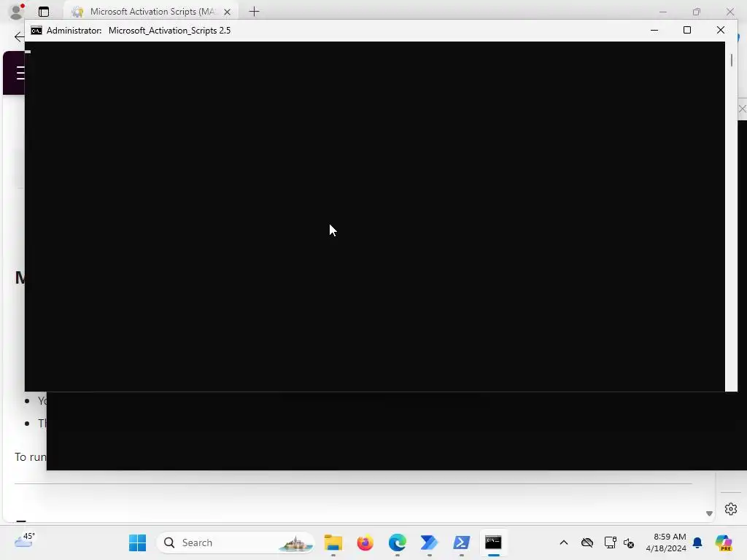The width and height of the screenshot is (747, 560).
Task: Open Power Automate taskbar icon
Action: tap(429, 542)
